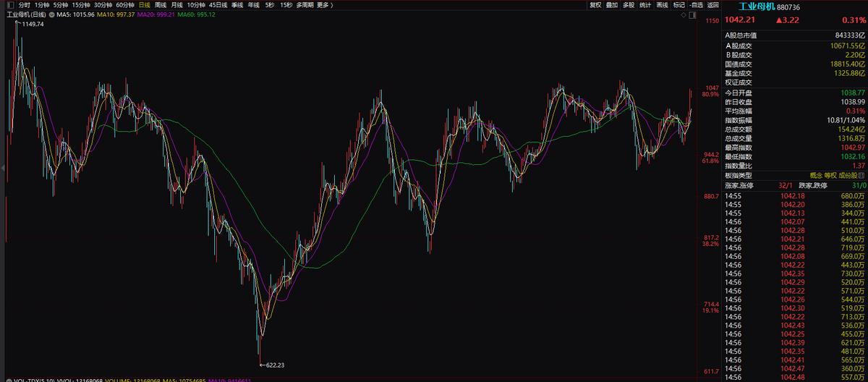Click the 标记 mark button
The width and height of the screenshot is (868, 382).
click(x=678, y=4)
